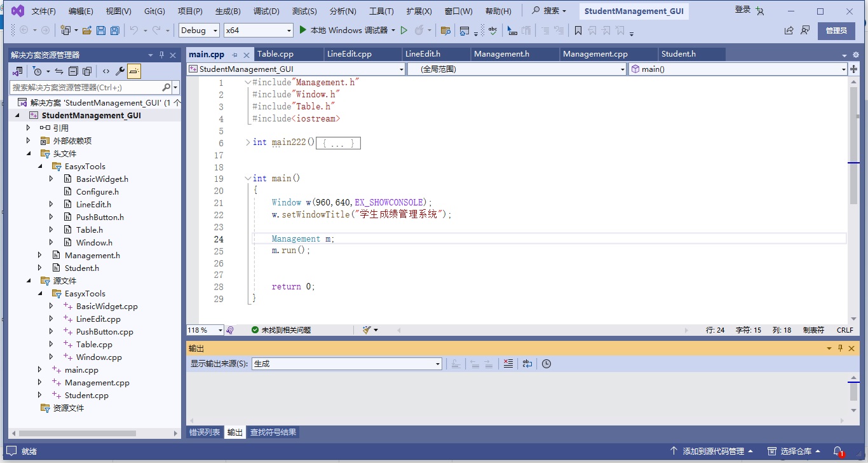This screenshot has width=868, height=463.
Task: Clear all output with the clear icon
Action: pyautogui.click(x=508, y=364)
